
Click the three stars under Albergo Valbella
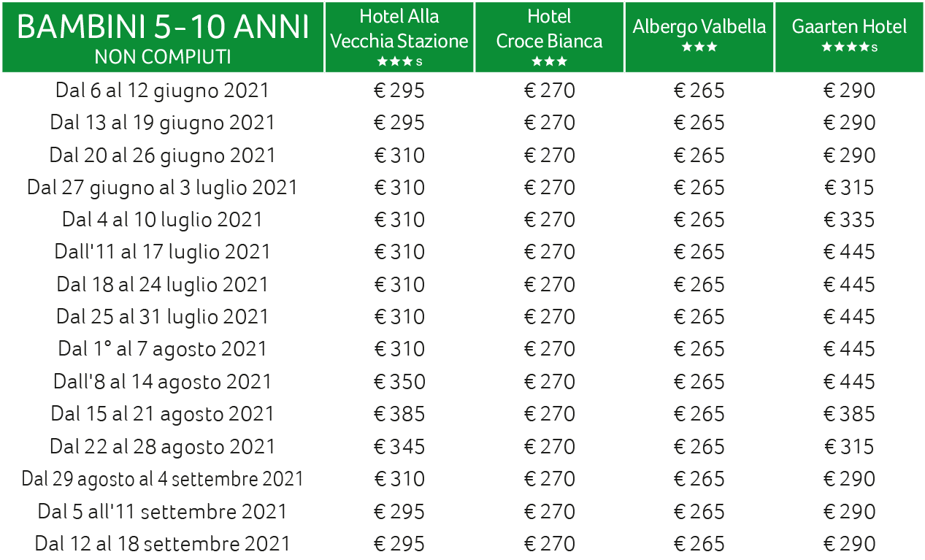point(699,47)
